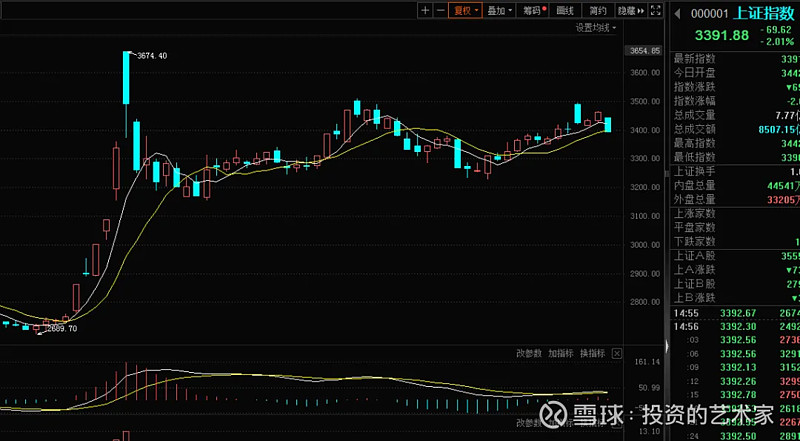
Task: Select the 最高指数 row
Action: point(735,143)
